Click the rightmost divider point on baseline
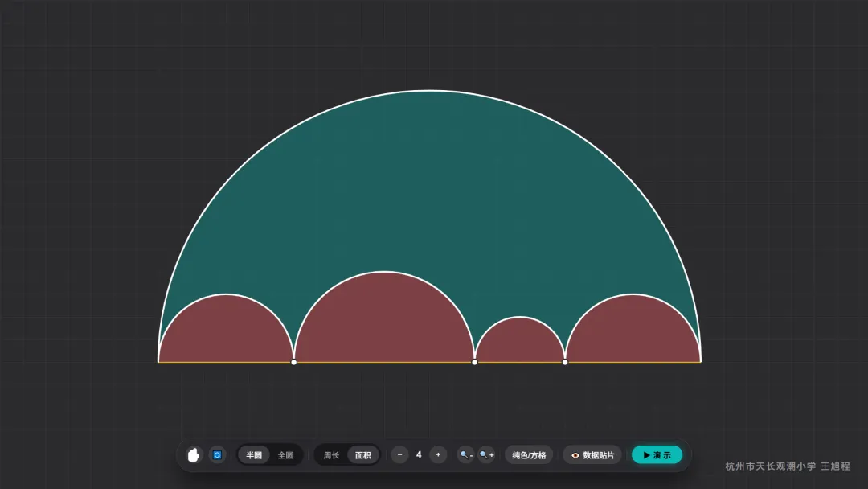 (x=565, y=362)
